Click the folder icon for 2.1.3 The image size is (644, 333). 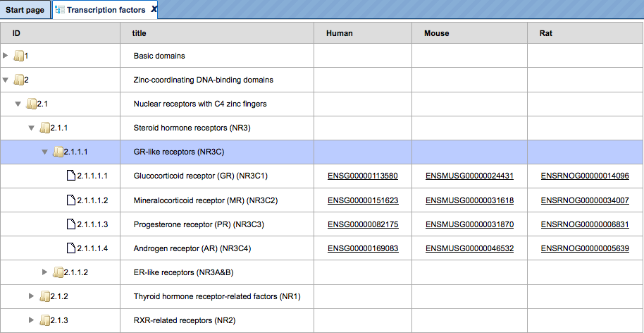tap(45, 320)
